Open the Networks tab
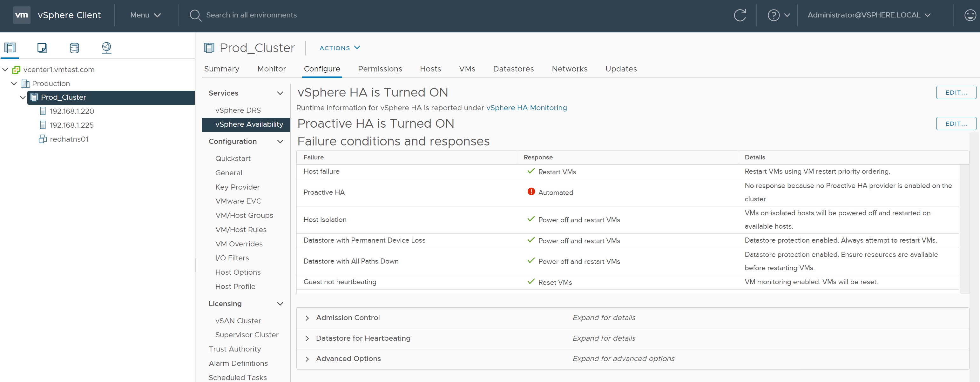 point(570,69)
